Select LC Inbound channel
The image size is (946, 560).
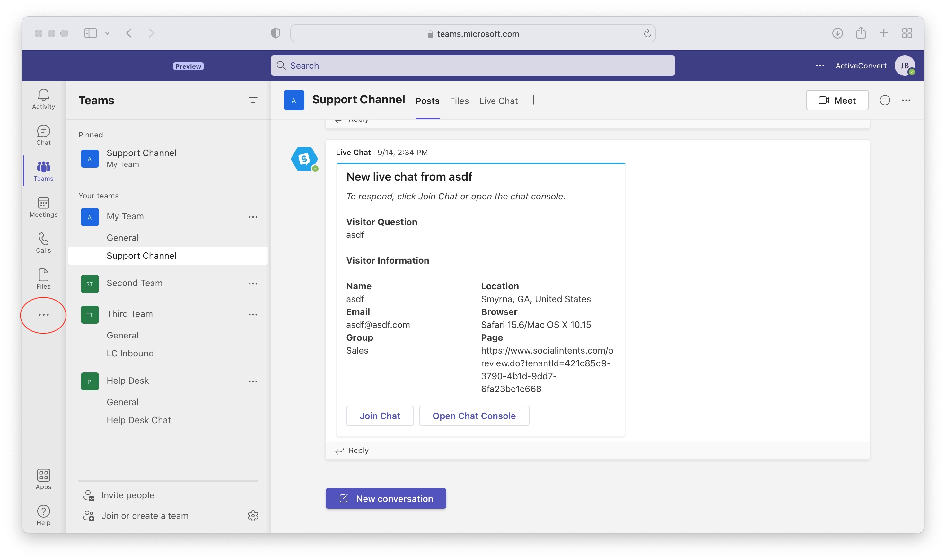click(x=130, y=353)
